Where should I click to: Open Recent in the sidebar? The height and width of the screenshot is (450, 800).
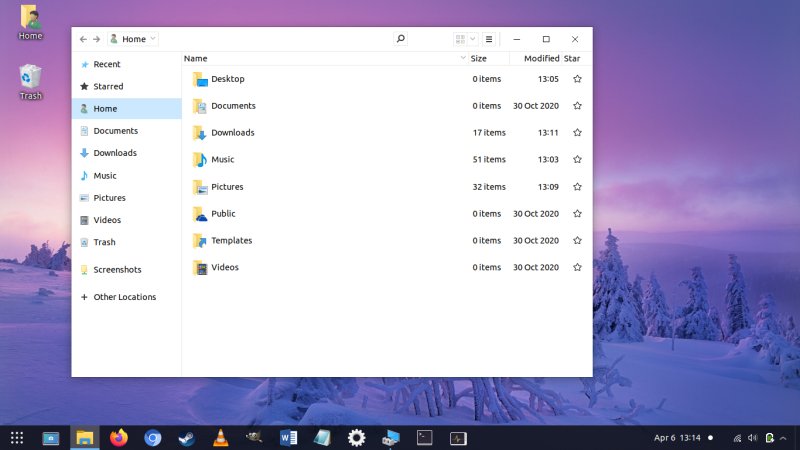click(127, 64)
